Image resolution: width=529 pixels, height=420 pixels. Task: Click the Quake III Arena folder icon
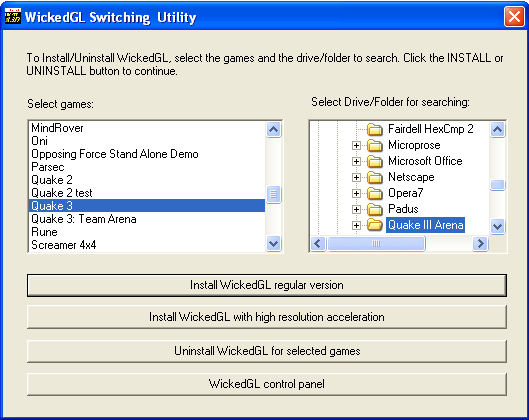click(374, 225)
